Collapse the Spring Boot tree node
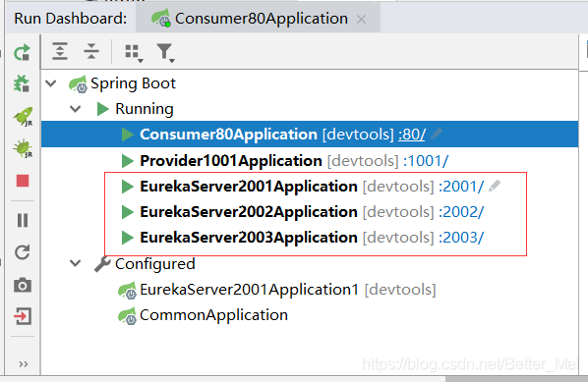The width and height of the screenshot is (588, 382). [51, 83]
